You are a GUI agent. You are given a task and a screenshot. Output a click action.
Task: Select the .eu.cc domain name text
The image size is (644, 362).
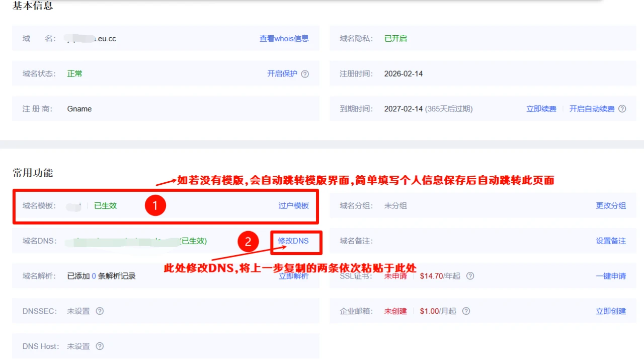click(x=106, y=38)
